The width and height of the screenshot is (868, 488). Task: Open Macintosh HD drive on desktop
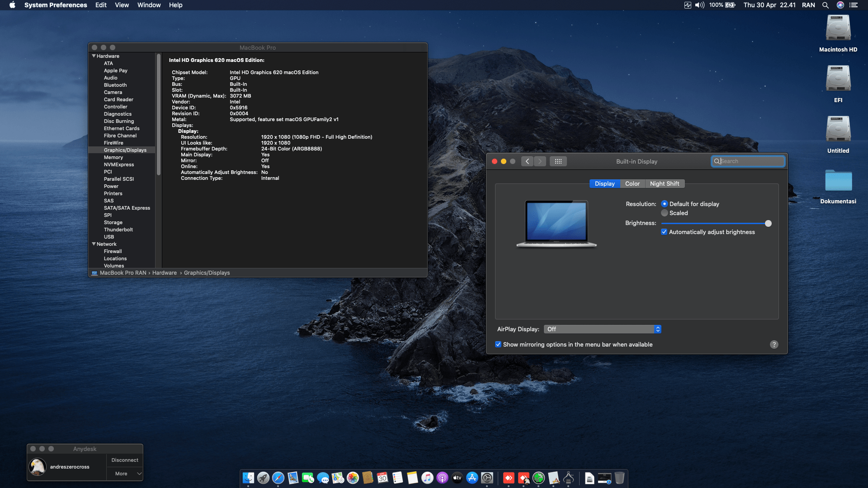click(838, 33)
